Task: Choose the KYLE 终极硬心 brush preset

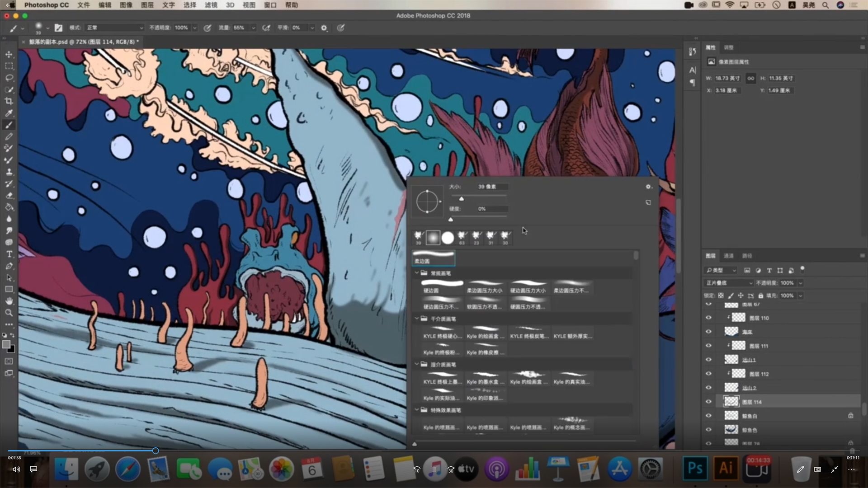Action: coord(442,332)
